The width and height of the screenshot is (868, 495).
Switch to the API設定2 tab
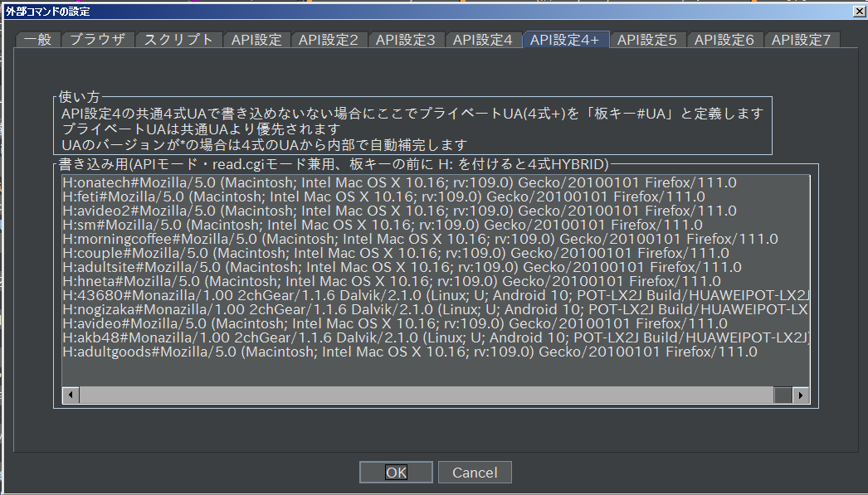[329, 40]
